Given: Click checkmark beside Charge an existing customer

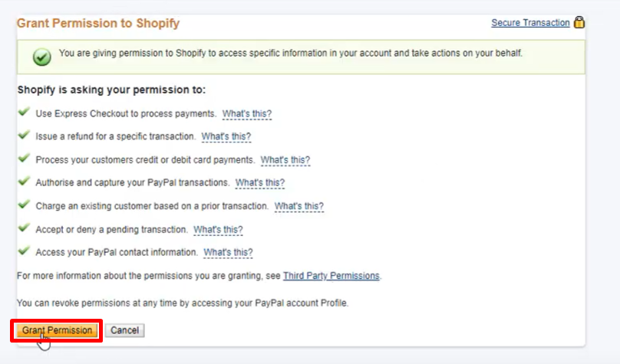Looking at the screenshot, I should pos(24,205).
